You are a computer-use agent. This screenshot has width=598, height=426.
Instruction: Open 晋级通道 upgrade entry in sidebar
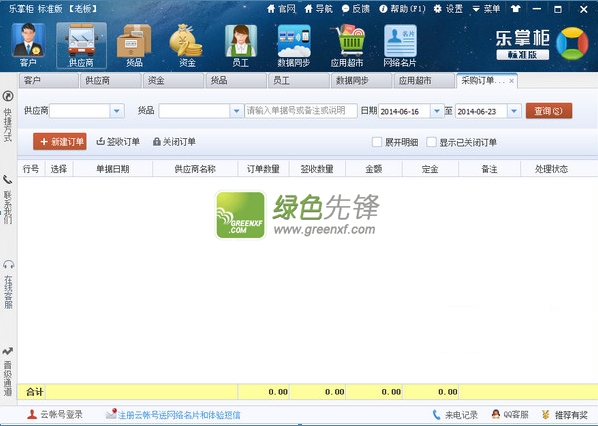[x=8, y=371]
